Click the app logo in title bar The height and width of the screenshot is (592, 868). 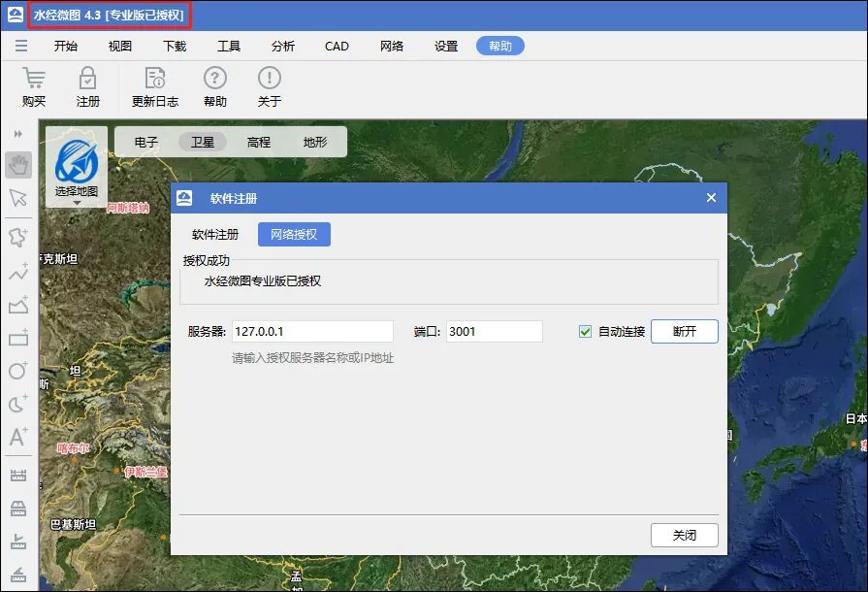(16, 15)
